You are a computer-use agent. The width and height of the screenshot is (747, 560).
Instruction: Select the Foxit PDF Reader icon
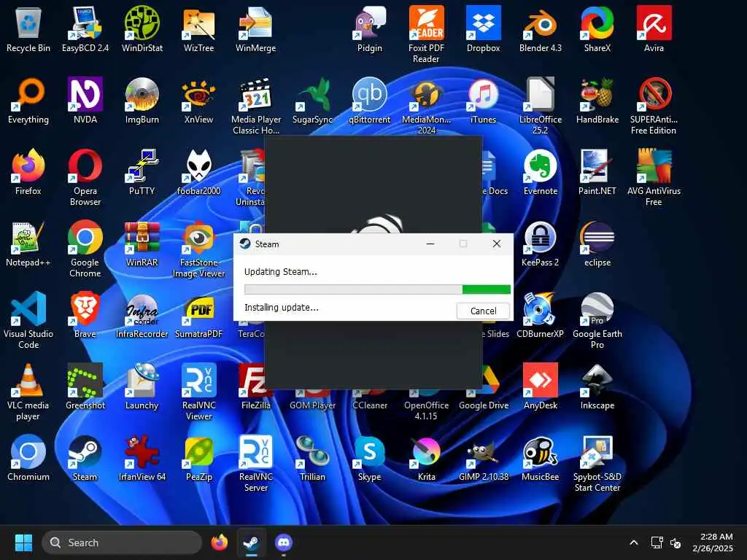pyautogui.click(x=426, y=34)
